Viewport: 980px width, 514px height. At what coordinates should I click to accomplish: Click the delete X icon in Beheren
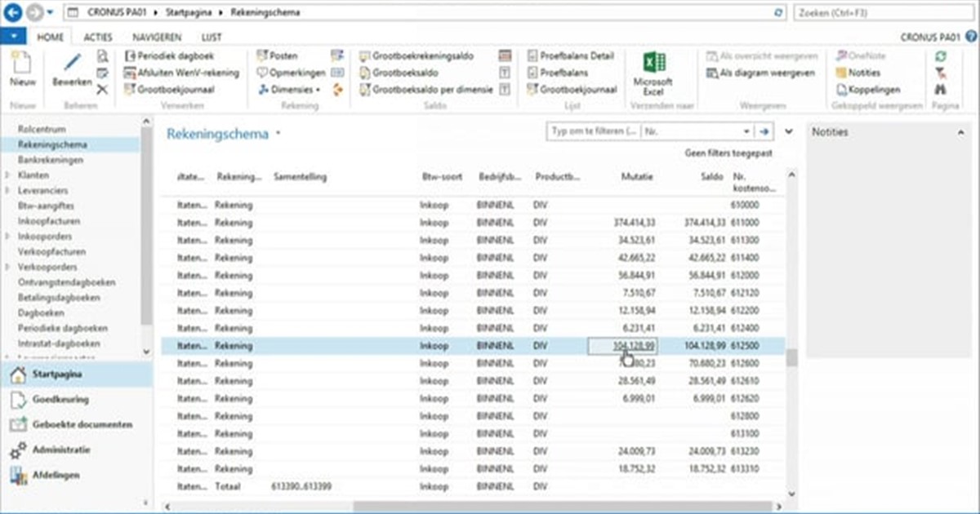pyautogui.click(x=103, y=90)
